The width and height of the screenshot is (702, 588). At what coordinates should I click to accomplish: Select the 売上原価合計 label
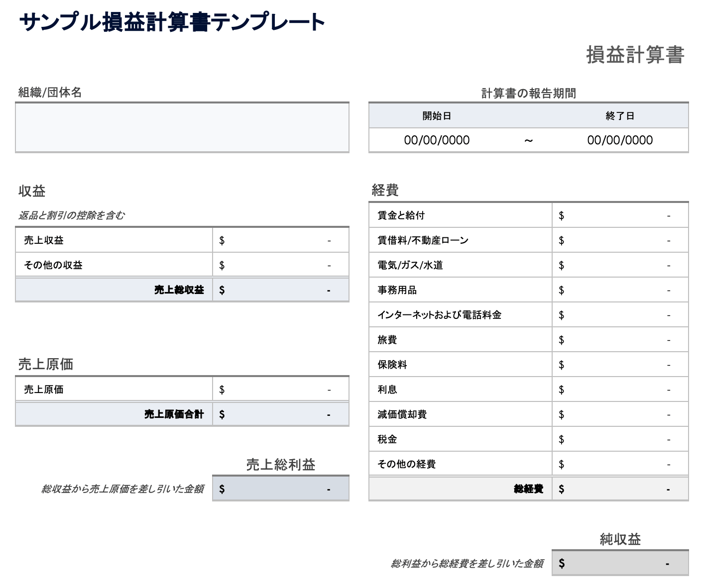(x=174, y=414)
